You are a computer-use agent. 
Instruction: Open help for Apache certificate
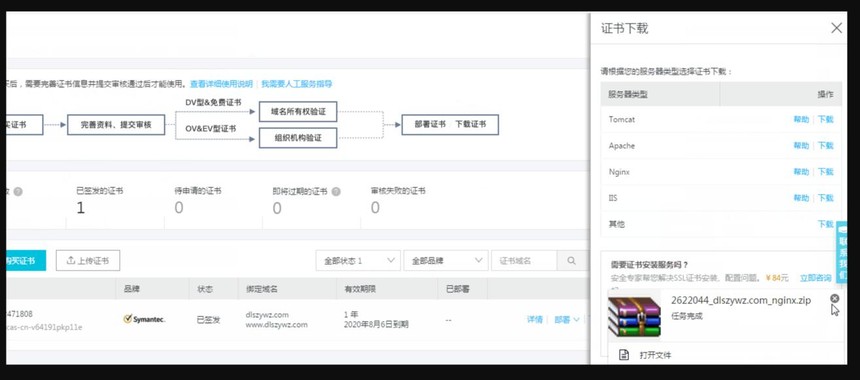[801, 145]
